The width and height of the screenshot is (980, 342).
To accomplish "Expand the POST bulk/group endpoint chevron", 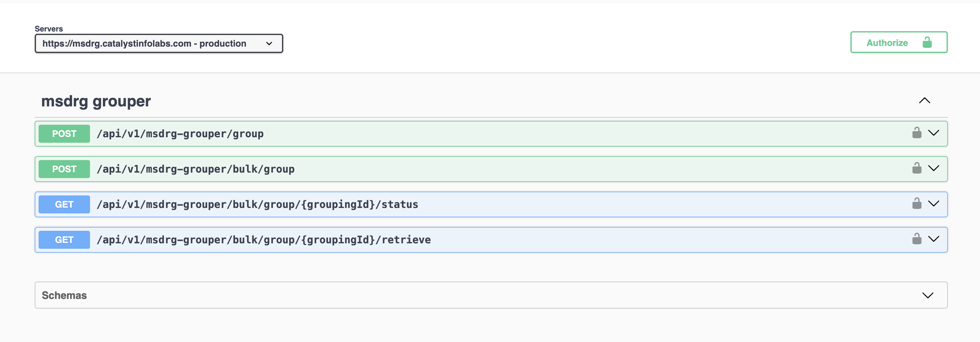I will pyautogui.click(x=933, y=168).
